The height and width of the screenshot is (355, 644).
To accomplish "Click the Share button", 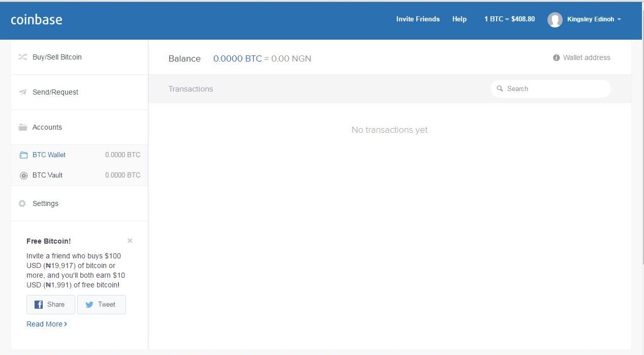I will tap(51, 305).
